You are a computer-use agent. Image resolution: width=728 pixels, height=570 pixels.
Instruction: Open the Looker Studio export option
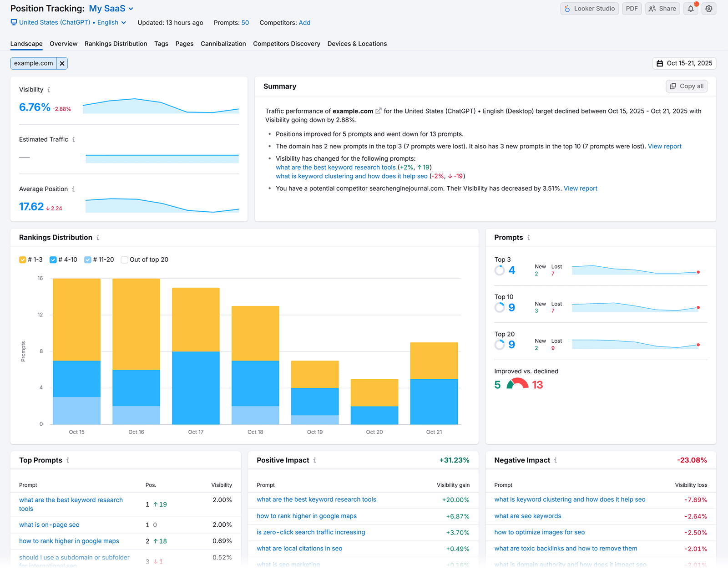[x=589, y=8]
